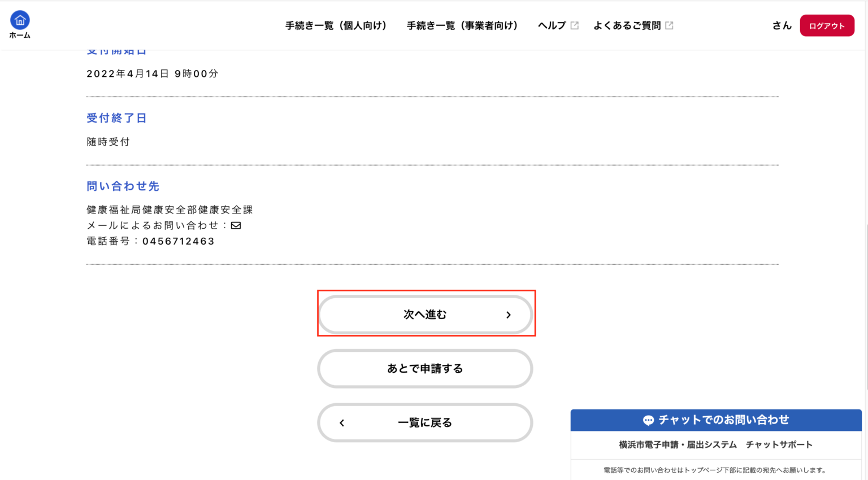Image resolution: width=868 pixels, height=480 pixels.
Task: Open よくあるご質問 from the navigation
Action: pos(628,25)
